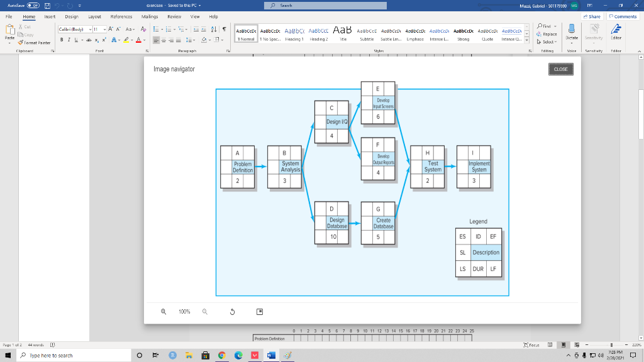Click the Bold formatting icon
Screen dimensions: 644x362
pos(62,40)
